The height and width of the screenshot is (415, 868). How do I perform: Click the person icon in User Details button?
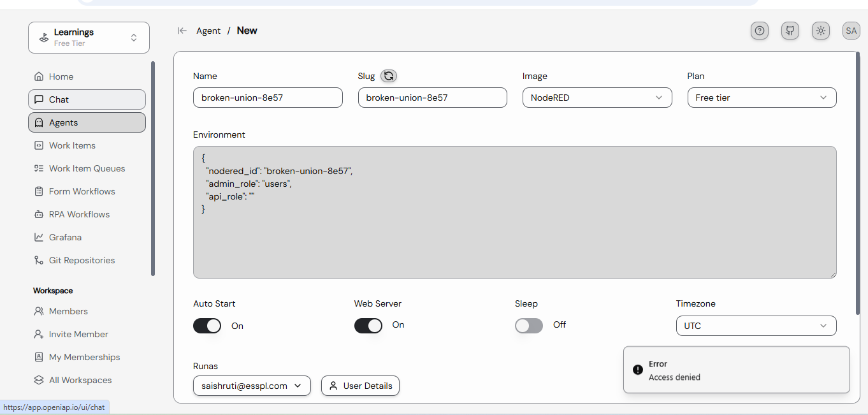pyautogui.click(x=333, y=386)
